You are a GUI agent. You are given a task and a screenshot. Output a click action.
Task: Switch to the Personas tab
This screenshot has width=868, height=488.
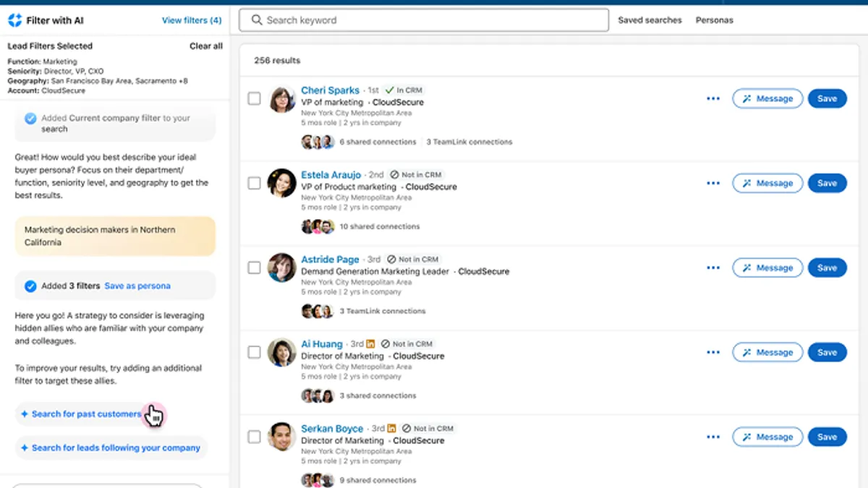(714, 20)
